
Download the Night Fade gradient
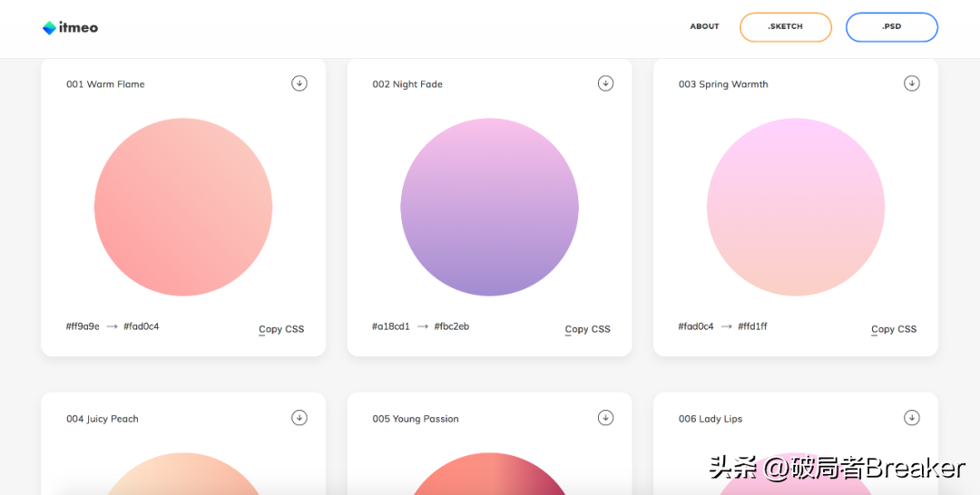click(x=605, y=83)
